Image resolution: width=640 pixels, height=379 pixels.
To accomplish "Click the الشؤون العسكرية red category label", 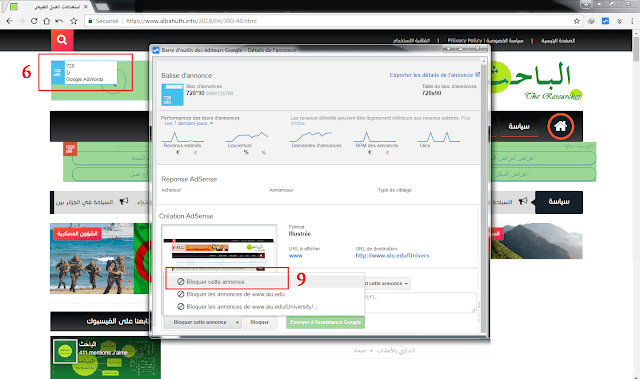I will [77, 234].
